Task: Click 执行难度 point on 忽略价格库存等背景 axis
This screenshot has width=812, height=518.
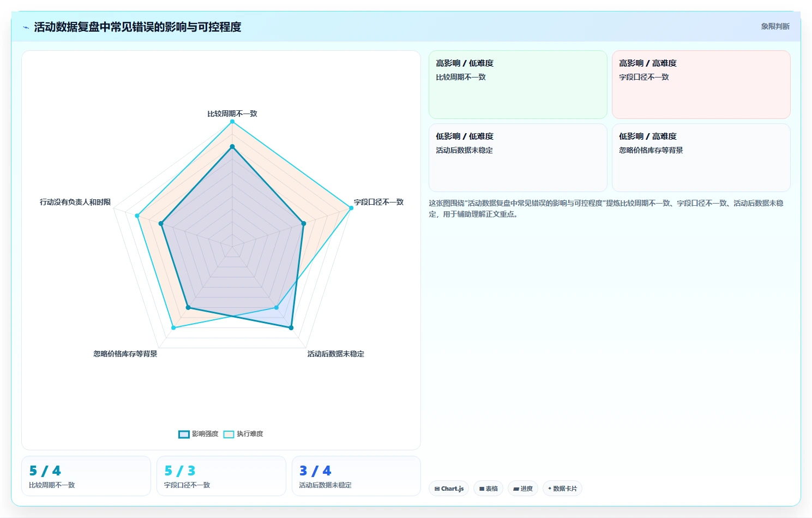Action: pyautogui.click(x=173, y=328)
